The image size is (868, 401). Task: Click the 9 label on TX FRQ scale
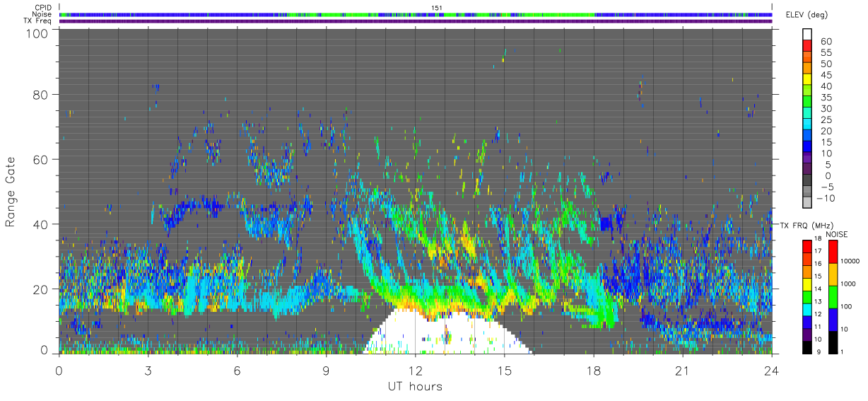coord(818,351)
